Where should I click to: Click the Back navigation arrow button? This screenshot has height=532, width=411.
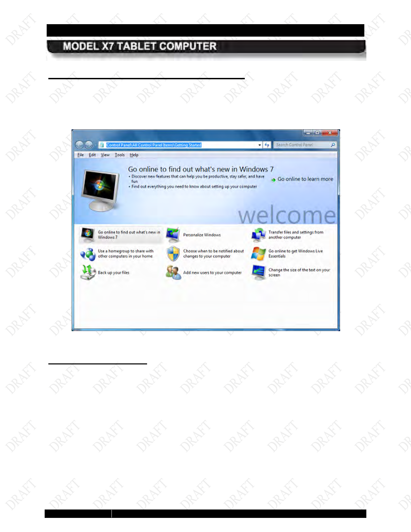coord(79,145)
